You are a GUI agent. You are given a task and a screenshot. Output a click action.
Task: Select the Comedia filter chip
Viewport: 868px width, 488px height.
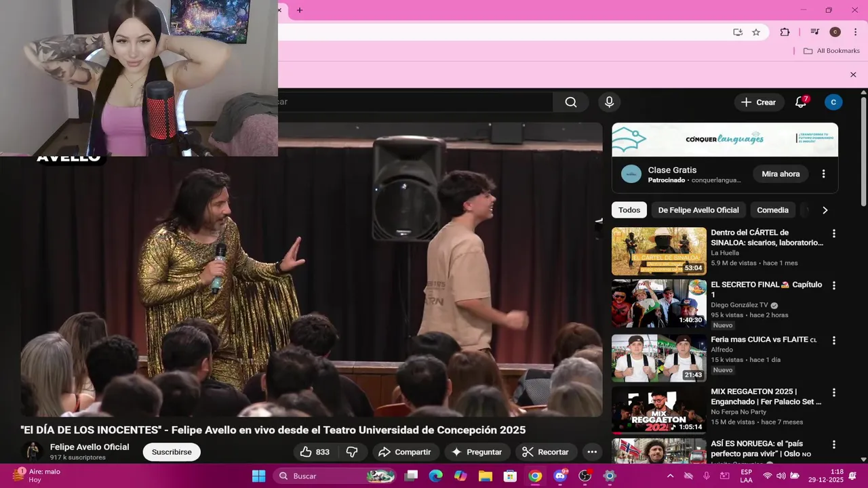(x=772, y=210)
